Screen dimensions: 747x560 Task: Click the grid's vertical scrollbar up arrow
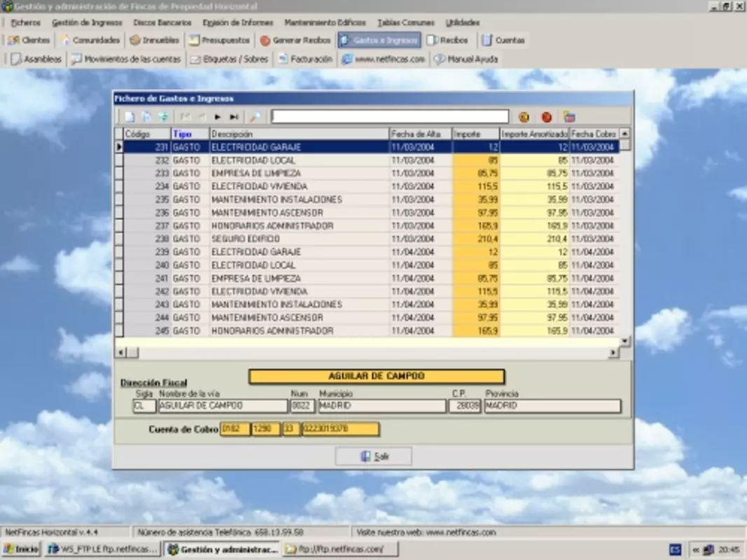tap(624, 134)
